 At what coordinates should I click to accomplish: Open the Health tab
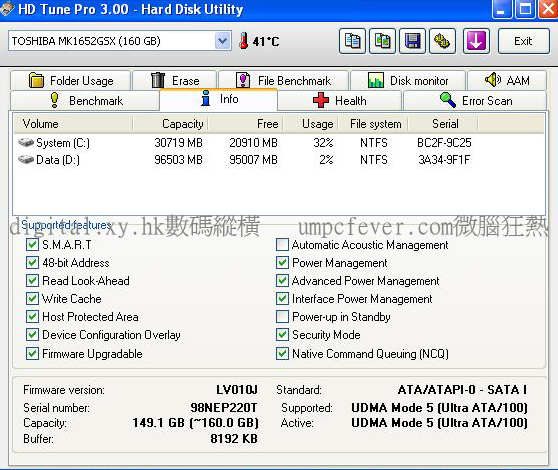click(x=339, y=100)
